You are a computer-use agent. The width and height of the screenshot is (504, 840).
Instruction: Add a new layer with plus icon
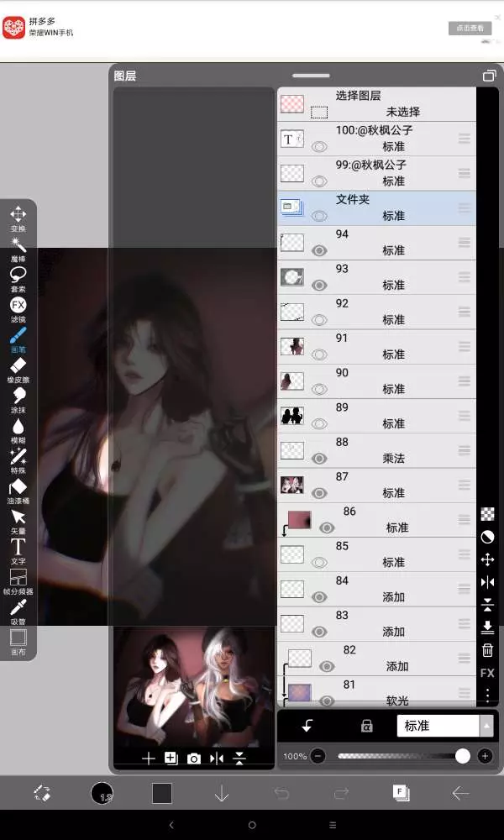(148, 758)
